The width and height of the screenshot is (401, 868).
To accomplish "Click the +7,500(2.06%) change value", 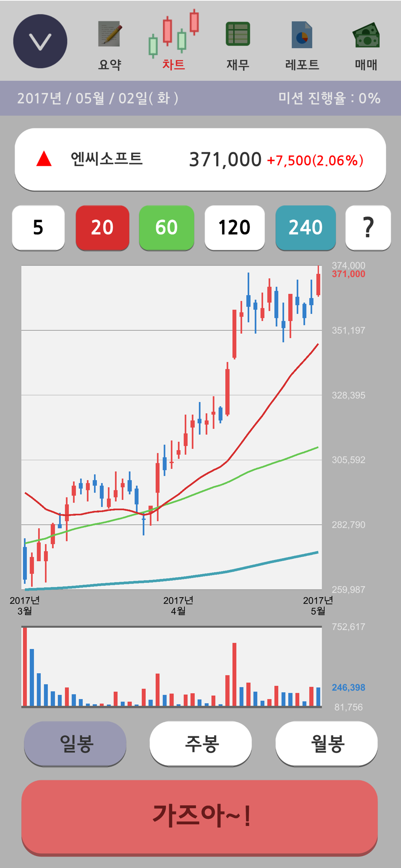I will (315, 161).
